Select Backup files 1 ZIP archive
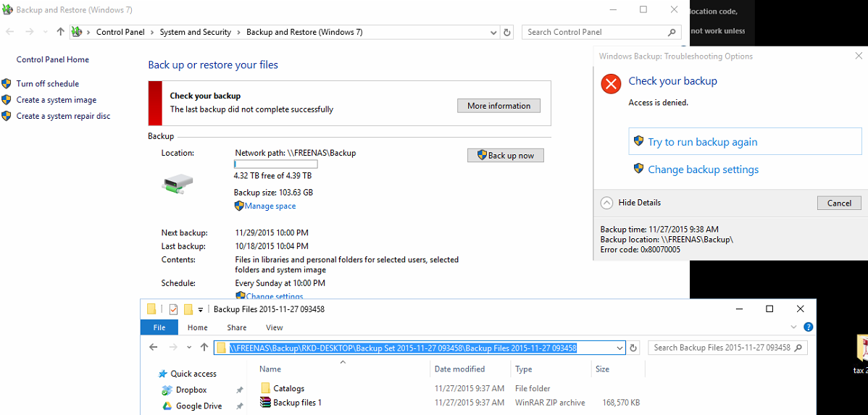The height and width of the screenshot is (415, 868). pos(297,402)
